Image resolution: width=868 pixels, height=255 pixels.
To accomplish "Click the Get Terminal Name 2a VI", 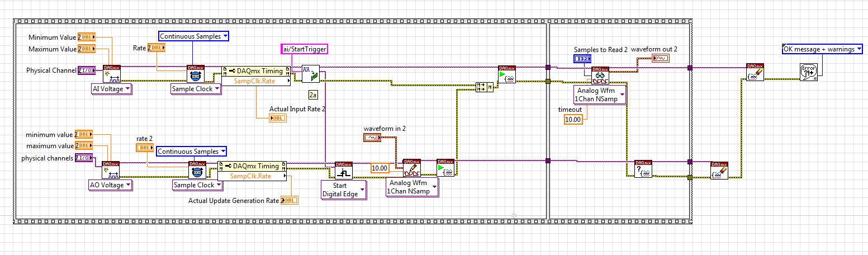I will click(x=311, y=74).
